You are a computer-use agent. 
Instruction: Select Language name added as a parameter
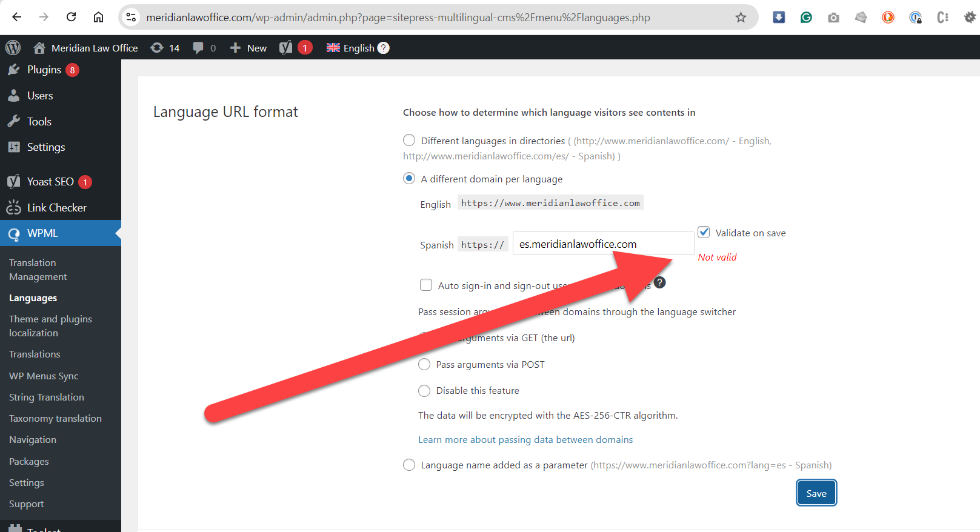click(409, 465)
